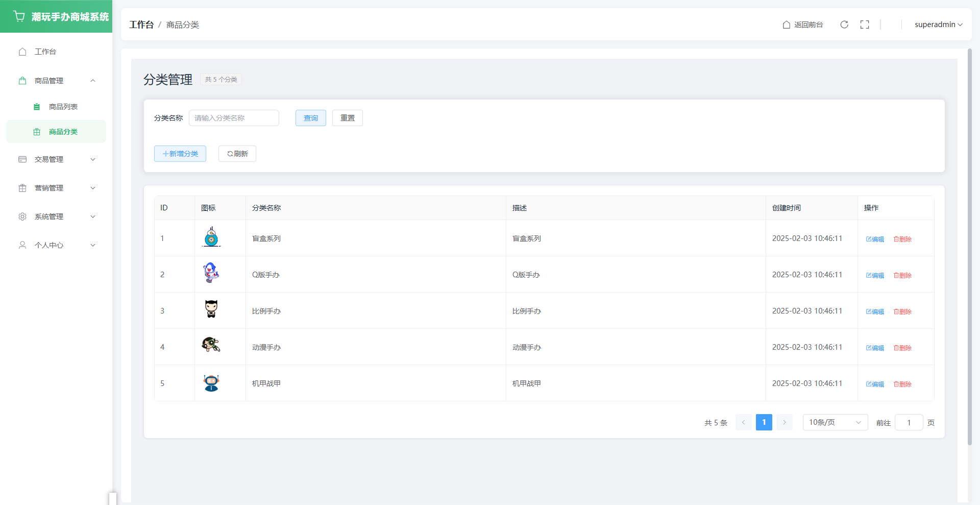
Task: Click the refresh icon in top header
Action: tap(844, 25)
